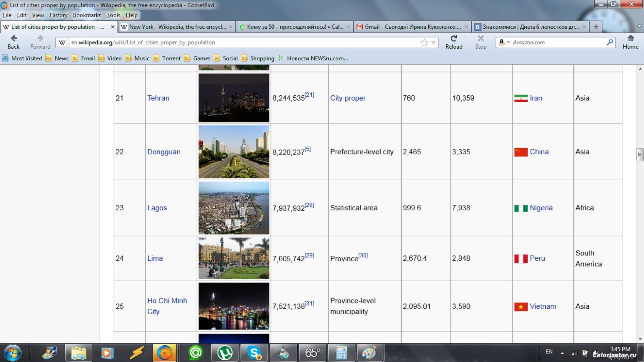Open the Tehran article link
Viewport: 644px width, 362px height.
point(158,98)
